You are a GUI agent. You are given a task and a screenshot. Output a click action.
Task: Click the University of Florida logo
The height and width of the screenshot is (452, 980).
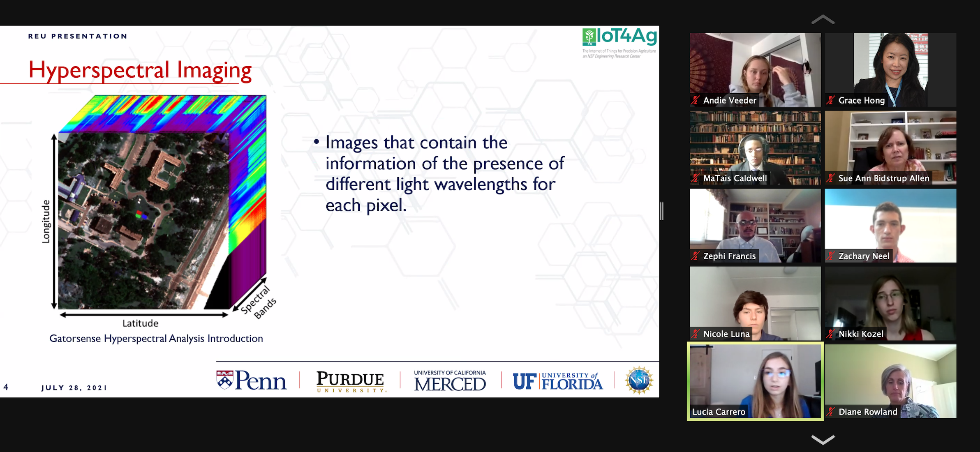[x=558, y=381]
